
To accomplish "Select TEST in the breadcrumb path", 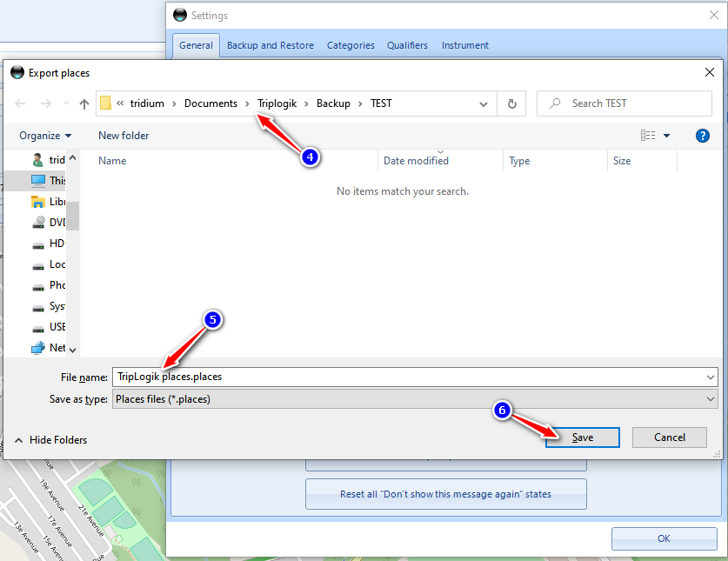I will (381, 104).
